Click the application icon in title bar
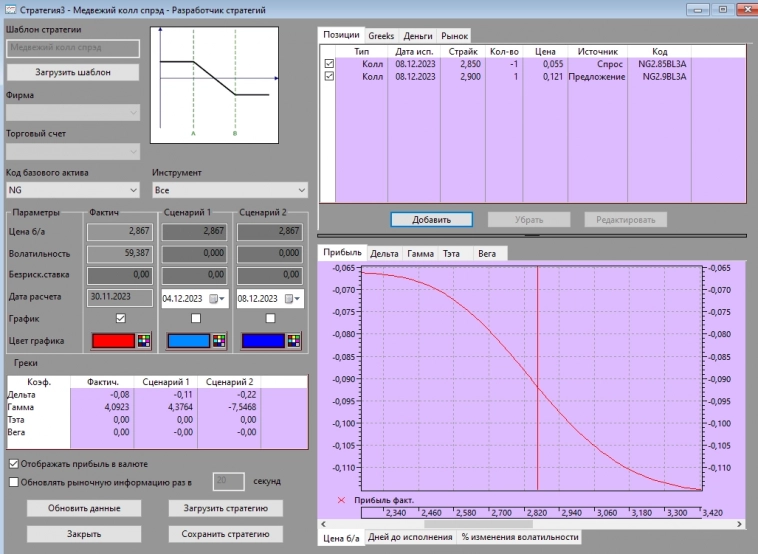The height and width of the screenshot is (554, 758). (10, 10)
